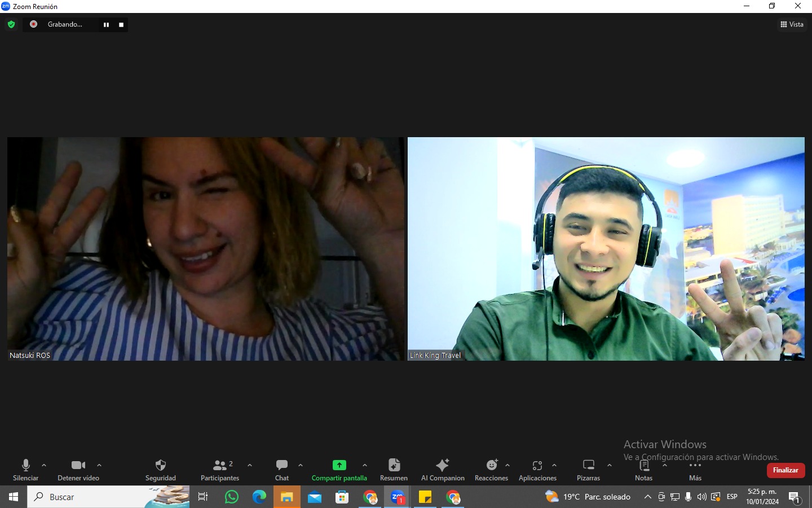Image resolution: width=812 pixels, height=508 pixels.
Task: Open the Chat panel
Action: coord(282,466)
